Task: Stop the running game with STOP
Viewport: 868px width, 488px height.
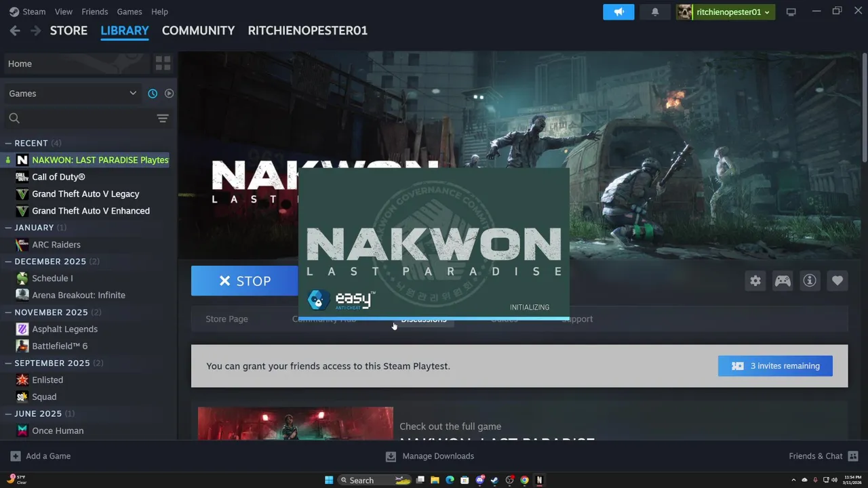Action: click(244, 281)
